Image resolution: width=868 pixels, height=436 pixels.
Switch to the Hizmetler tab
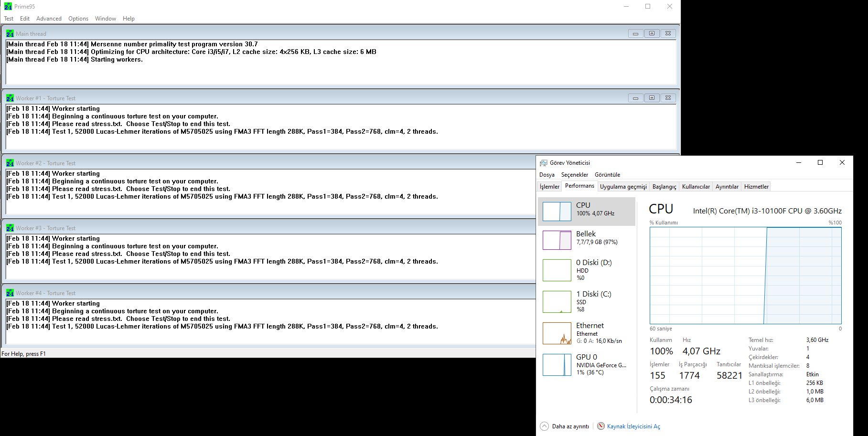click(756, 187)
